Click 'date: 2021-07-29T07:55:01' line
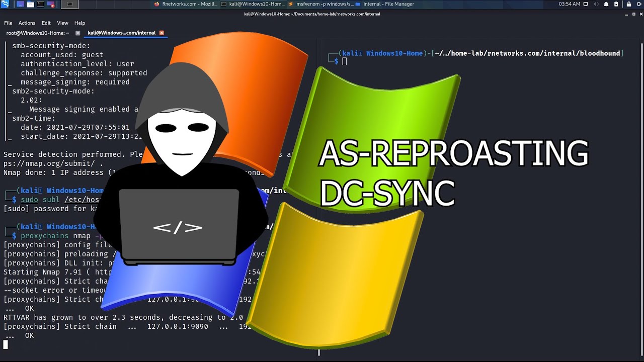This screenshot has height=362, width=644. pos(75,127)
